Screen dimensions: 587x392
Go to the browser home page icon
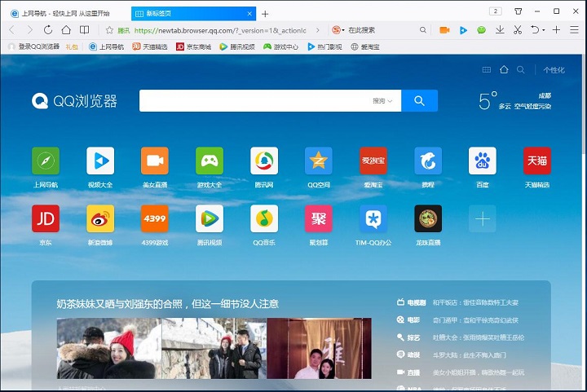66,30
